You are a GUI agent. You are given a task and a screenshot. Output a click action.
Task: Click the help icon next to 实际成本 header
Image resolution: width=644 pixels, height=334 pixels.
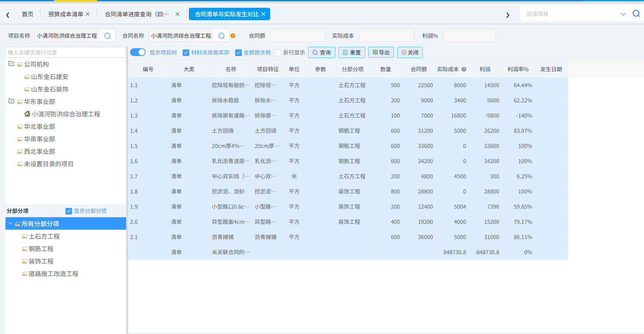(464, 69)
